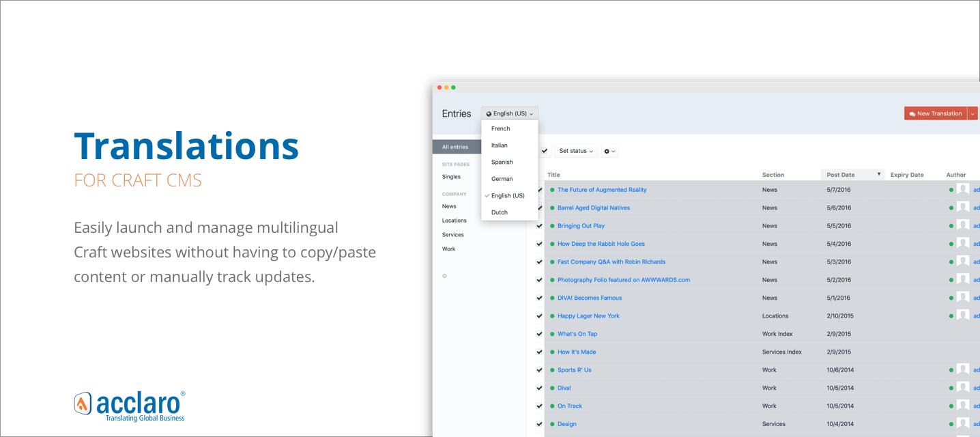Click the Services Index section cell
Viewport: 980px width, 437px height.
pyautogui.click(x=782, y=352)
